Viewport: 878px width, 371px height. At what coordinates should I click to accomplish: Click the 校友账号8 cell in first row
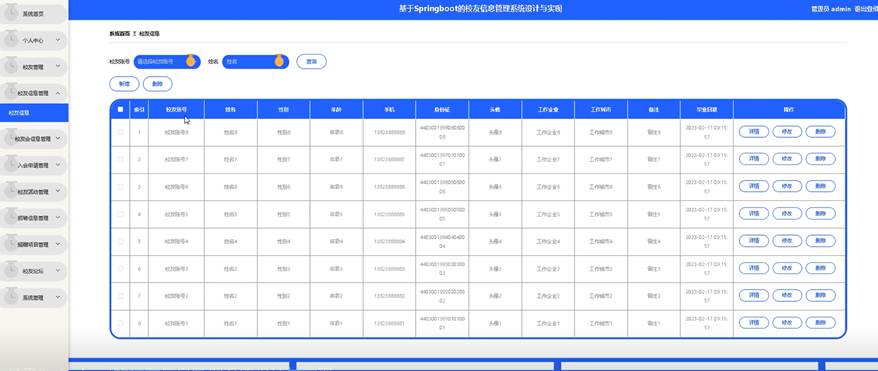(176, 133)
